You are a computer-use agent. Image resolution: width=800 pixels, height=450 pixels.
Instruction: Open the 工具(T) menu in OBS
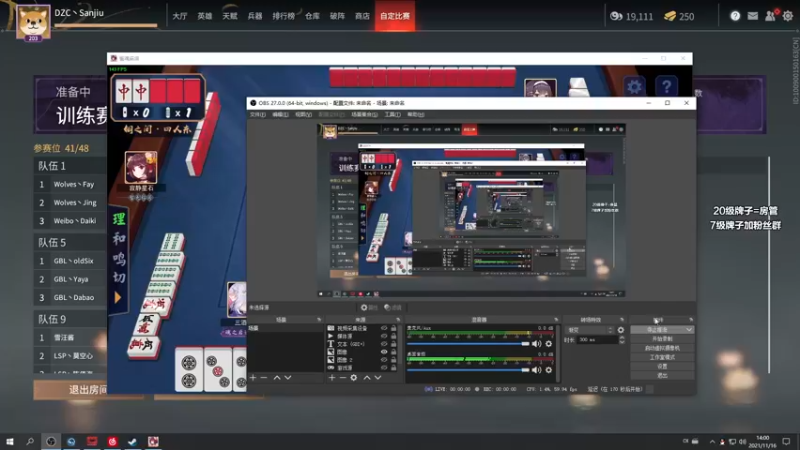392,114
